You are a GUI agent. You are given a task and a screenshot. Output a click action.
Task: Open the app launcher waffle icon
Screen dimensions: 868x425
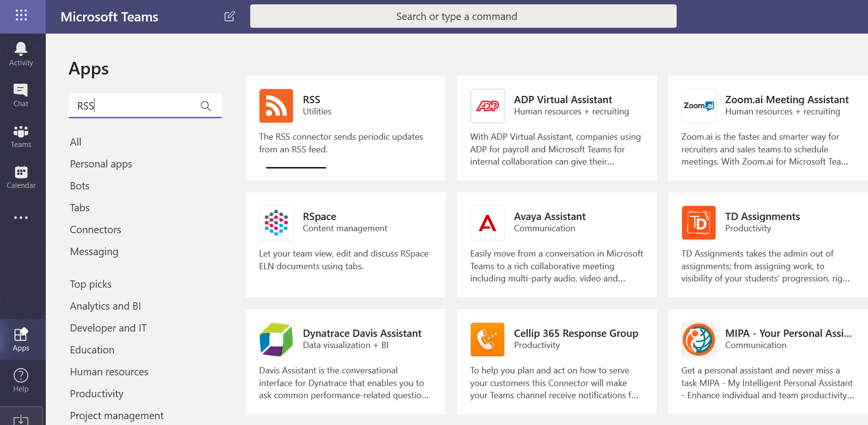tap(21, 16)
